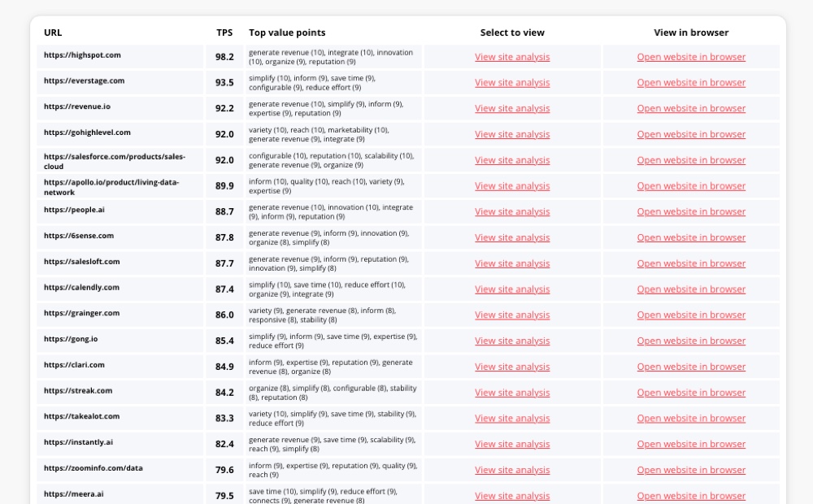Click the URL column header

tap(53, 33)
